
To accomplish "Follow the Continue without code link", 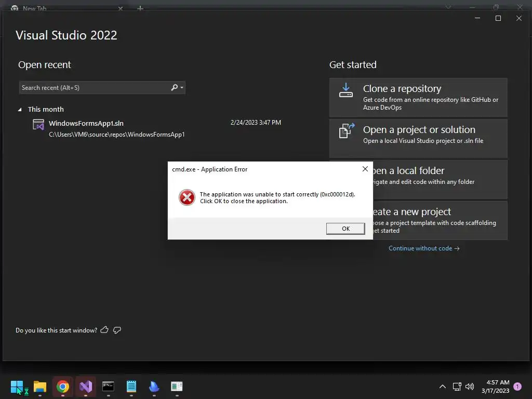I will [x=424, y=248].
